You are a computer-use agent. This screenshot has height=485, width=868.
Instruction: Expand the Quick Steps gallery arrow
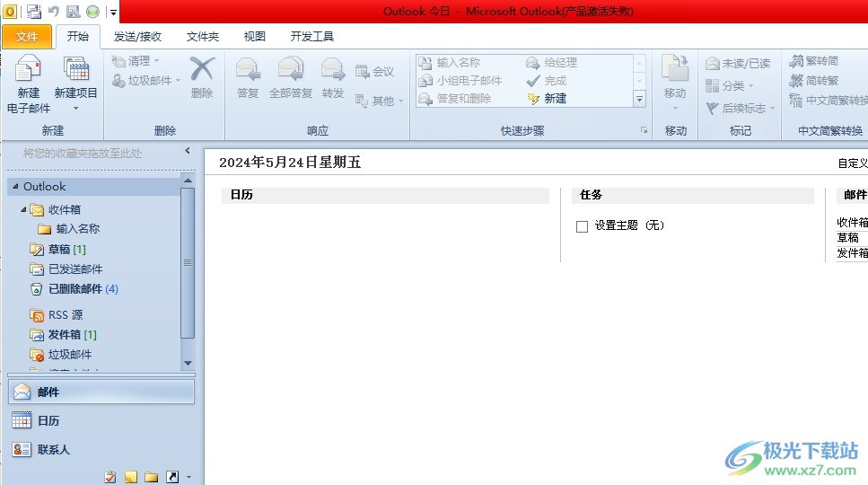click(x=639, y=99)
